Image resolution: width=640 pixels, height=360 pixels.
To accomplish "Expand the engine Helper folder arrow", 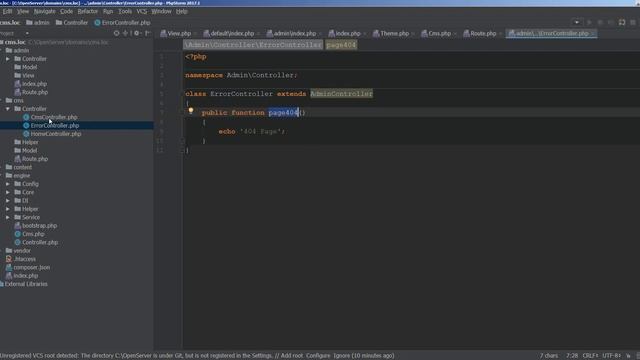I will pos(8,209).
